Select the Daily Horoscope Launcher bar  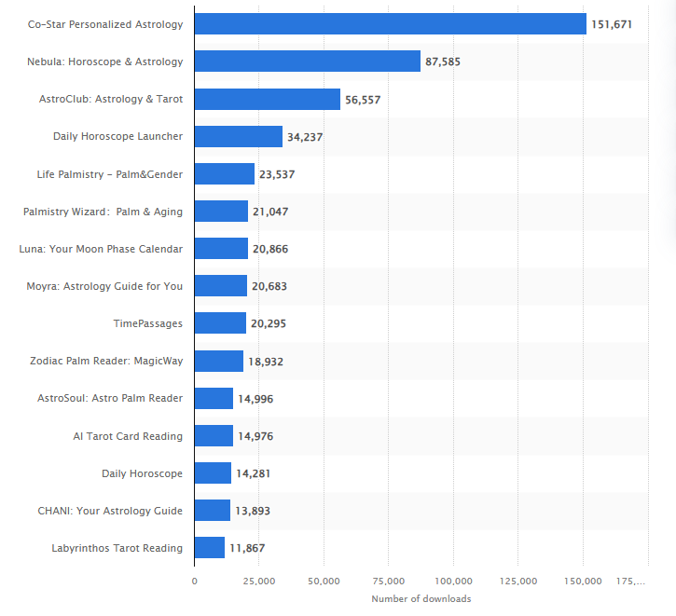click(239, 137)
